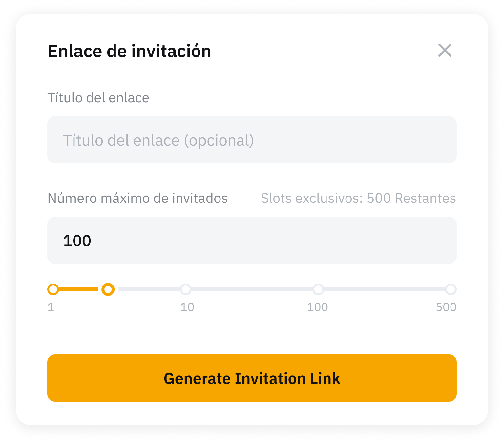Click the Número máximo de invitados label
The width and height of the screenshot is (504, 443).
(137, 198)
